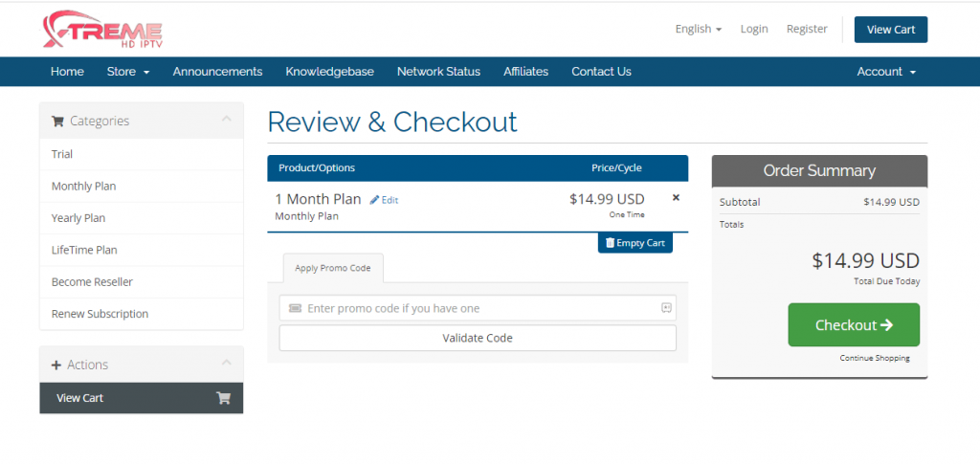Click the View Cart button in header
Image resolution: width=980 pixels, height=465 pixels.
[x=891, y=30]
